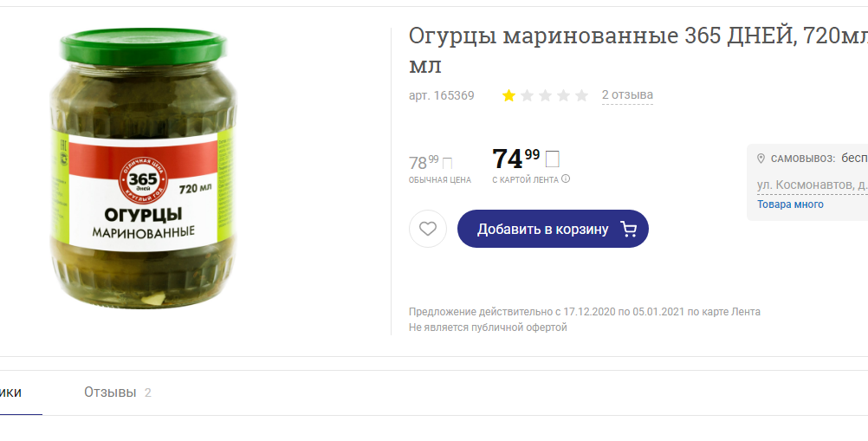
Task: Select the first yellow rating star
Action: pos(508,95)
